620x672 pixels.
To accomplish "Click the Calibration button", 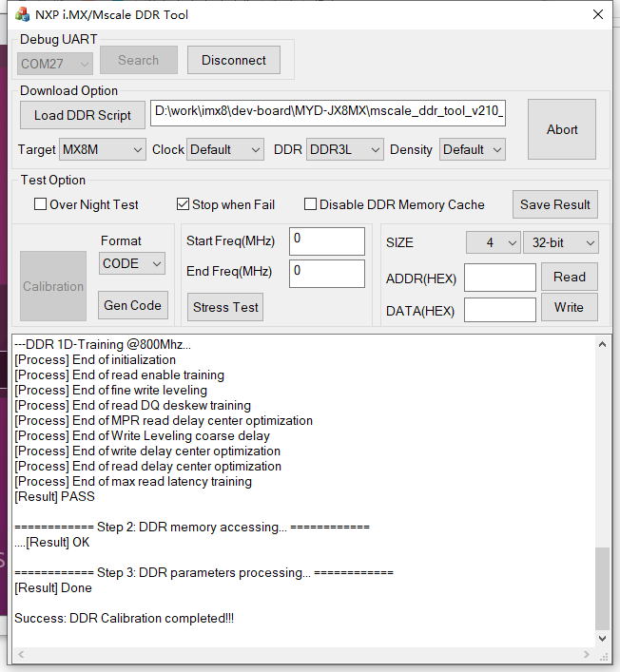I will [x=53, y=286].
